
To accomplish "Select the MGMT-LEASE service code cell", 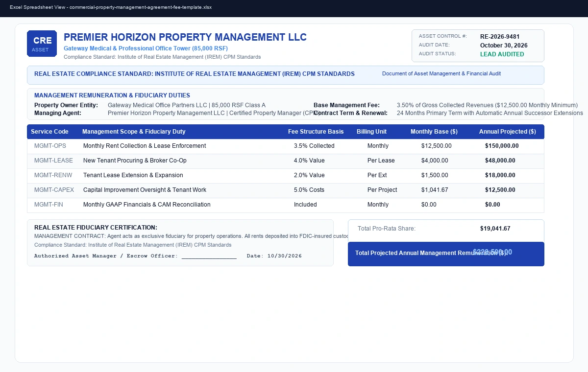I will (53, 161).
